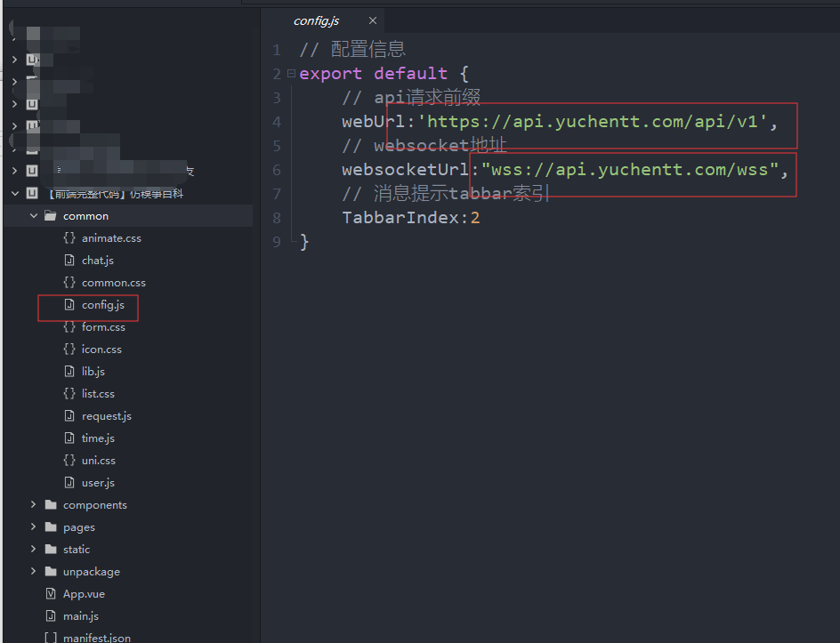
Task: Expand the pages folder
Action: click(33, 526)
